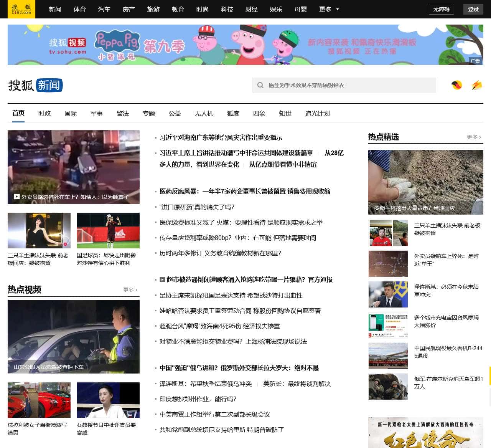The width and height of the screenshot is (491, 448).
Task: Open 母婴 channel in top bar
Action: coord(301,9)
